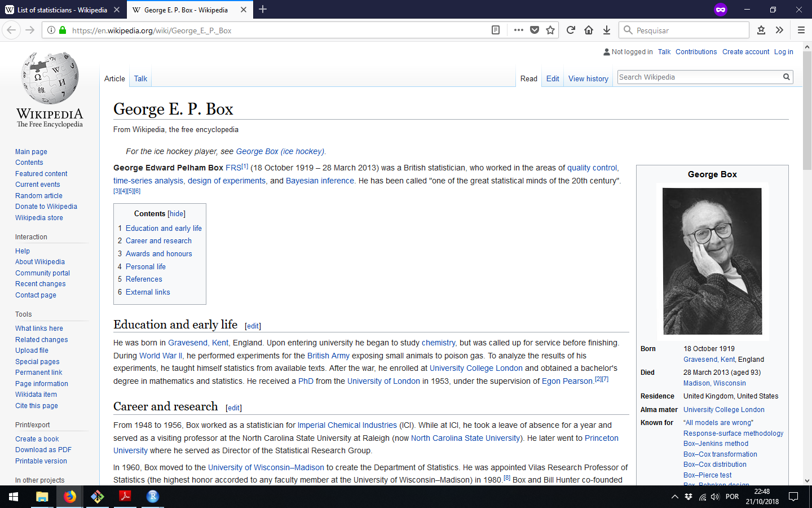812x508 pixels.
Task: Open the Wikidata item link
Action: 36,395
